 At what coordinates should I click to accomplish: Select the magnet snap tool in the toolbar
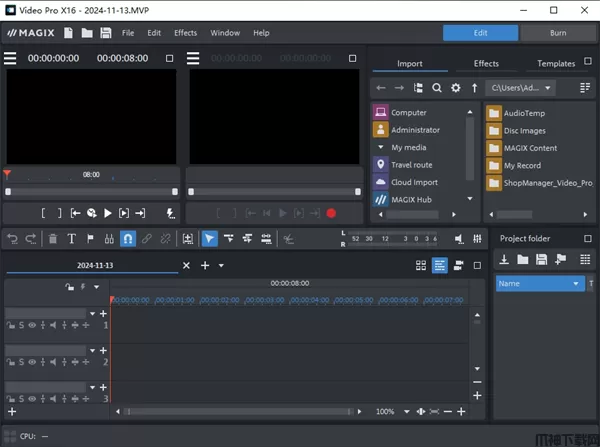tap(128, 239)
